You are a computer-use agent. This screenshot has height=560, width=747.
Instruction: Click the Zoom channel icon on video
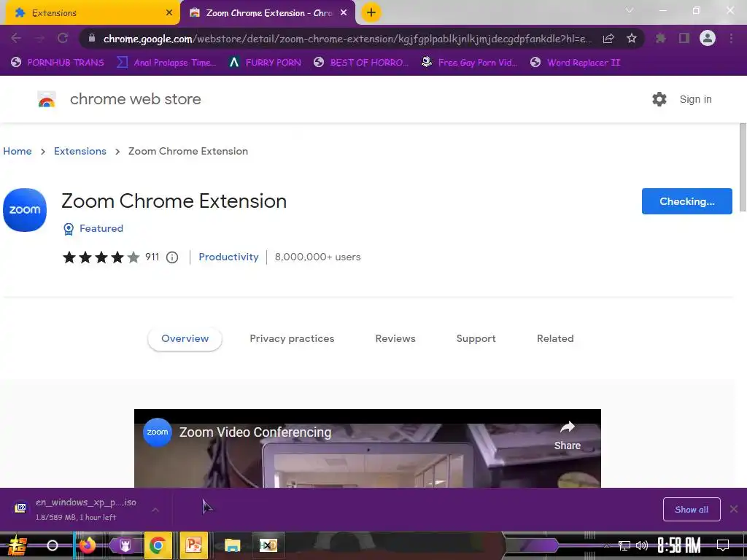pyautogui.click(x=158, y=432)
